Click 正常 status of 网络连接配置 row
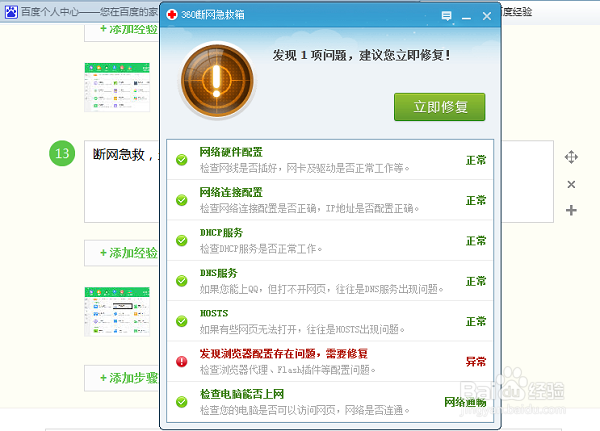 tap(476, 200)
